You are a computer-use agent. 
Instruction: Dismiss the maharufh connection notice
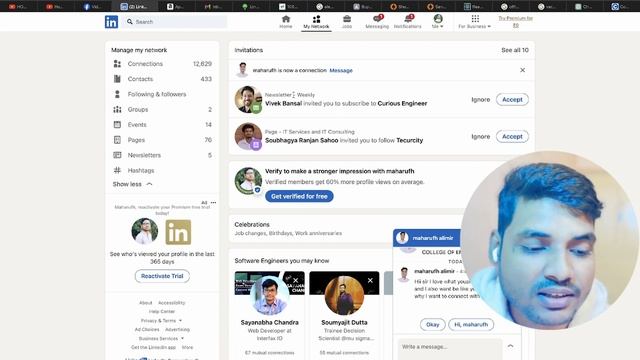click(522, 70)
